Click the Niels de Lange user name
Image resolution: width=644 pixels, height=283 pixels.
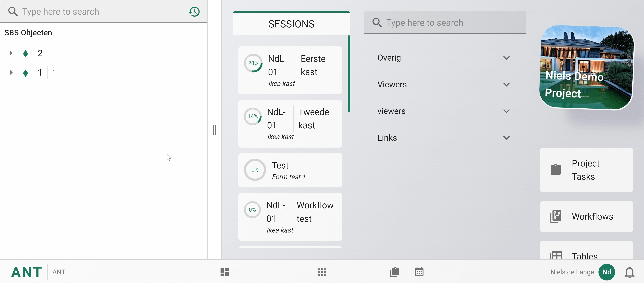coord(572,272)
